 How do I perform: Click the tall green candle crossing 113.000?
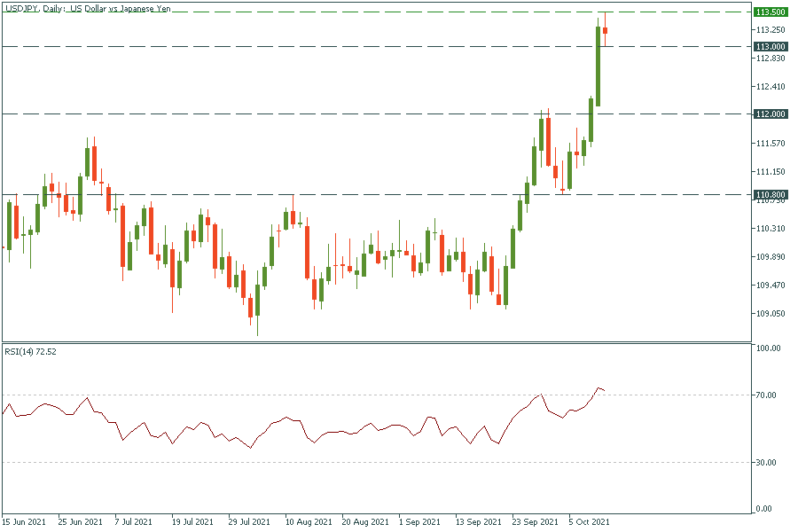[598, 66]
